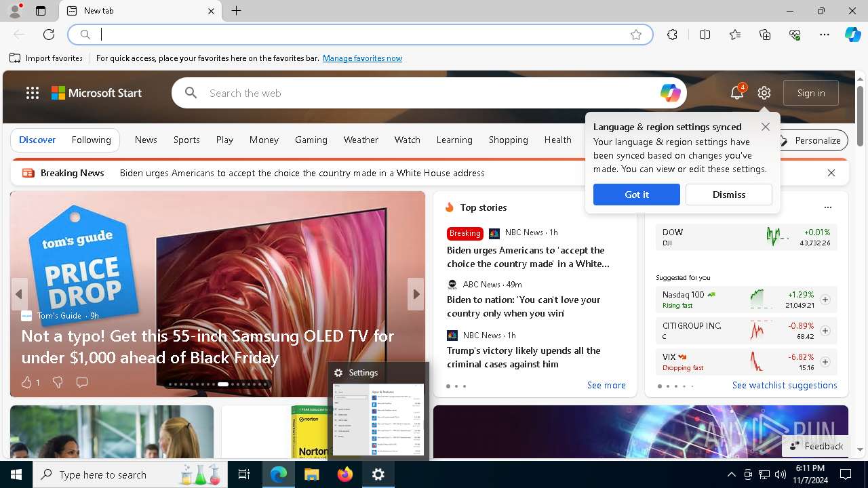868x488 pixels.
Task: Show hidden system tray icons
Action: 731,474
